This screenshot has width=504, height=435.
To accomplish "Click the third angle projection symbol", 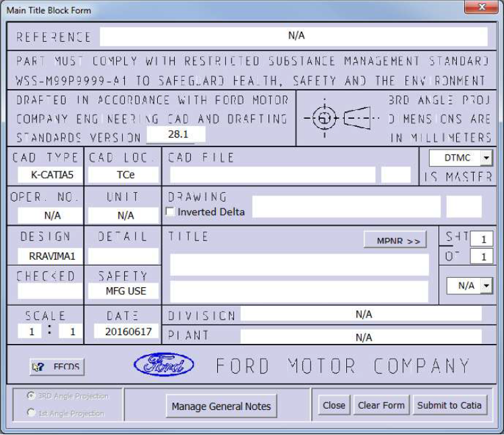I will point(341,118).
